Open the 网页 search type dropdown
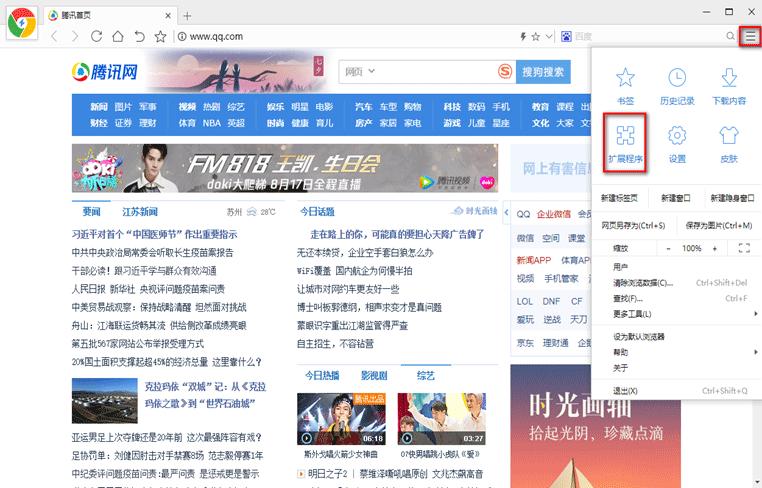Screen dimensions: 762x488 [360, 72]
